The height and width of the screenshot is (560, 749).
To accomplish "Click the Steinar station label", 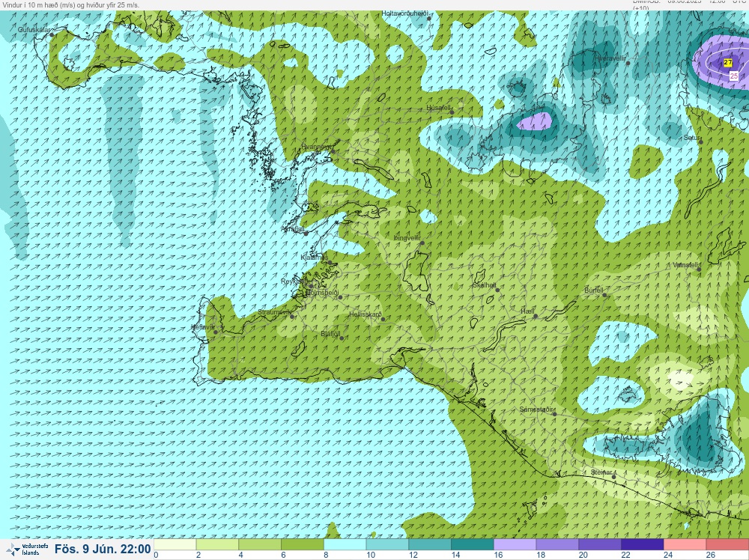I will point(601,472).
